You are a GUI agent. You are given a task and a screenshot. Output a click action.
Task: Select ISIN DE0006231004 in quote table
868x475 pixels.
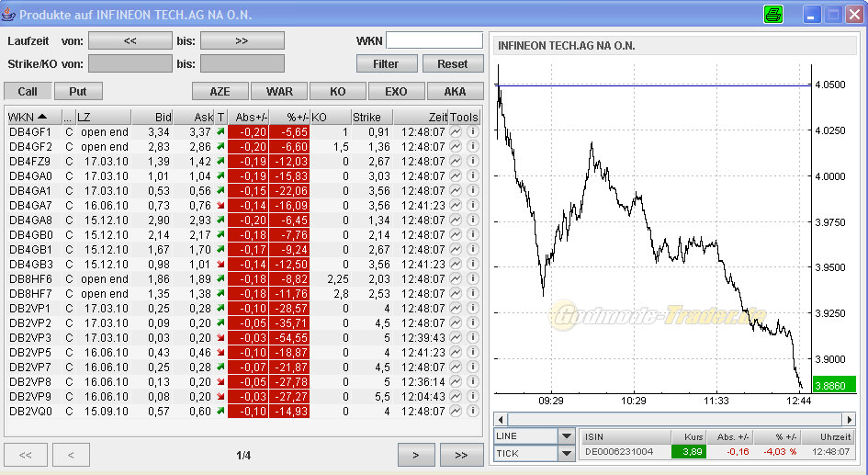pyautogui.click(x=619, y=452)
